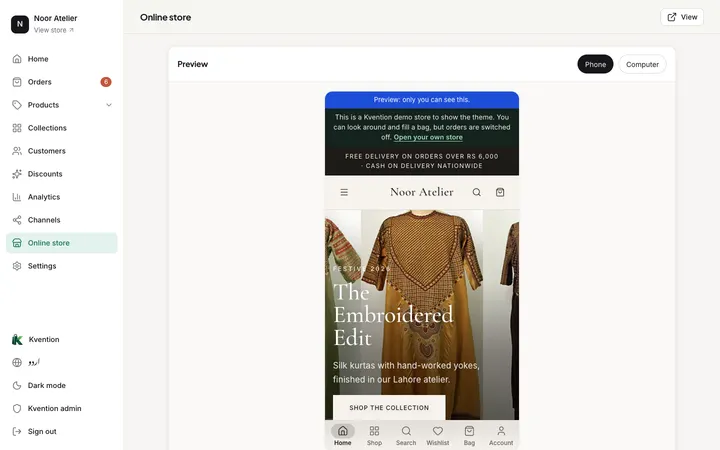Tap Account in the preview bottom bar
Viewport: 720px width, 450px height.
pos(501,435)
